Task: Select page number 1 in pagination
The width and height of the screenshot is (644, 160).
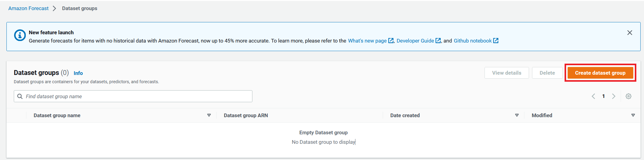Action: [x=604, y=96]
